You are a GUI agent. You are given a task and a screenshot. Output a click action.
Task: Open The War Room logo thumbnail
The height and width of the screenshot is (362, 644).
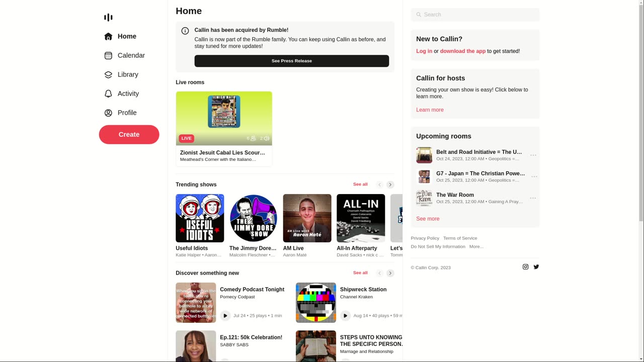pyautogui.click(x=424, y=198)
